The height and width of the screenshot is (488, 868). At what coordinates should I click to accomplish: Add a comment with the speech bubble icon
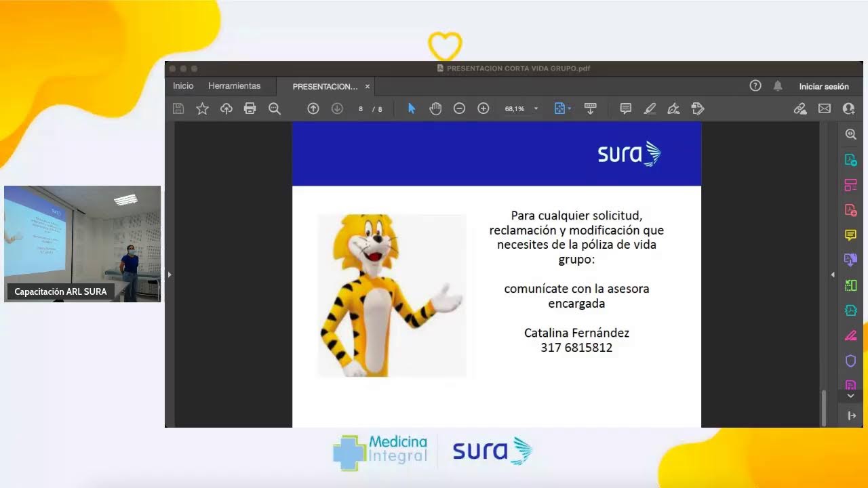coord(626,108)
